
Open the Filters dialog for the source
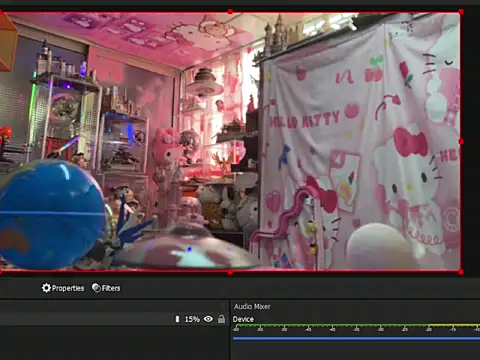pyautogui.click(x=106, y=288)
